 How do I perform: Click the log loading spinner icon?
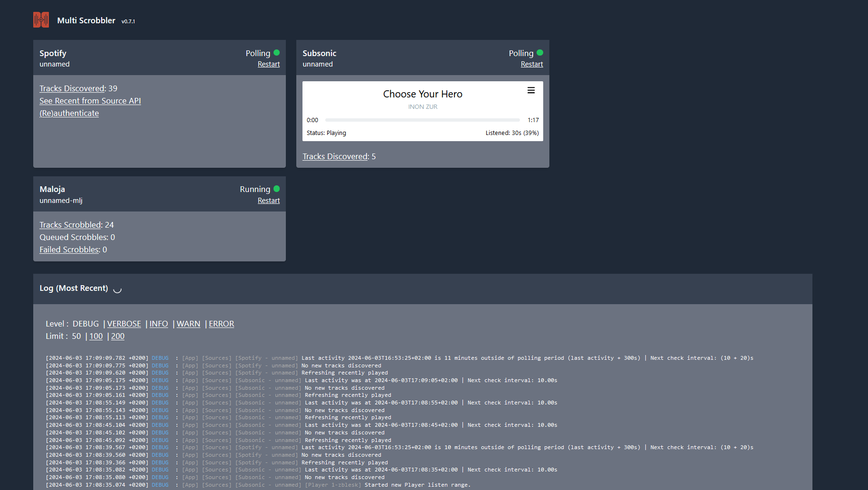point(117,289)
